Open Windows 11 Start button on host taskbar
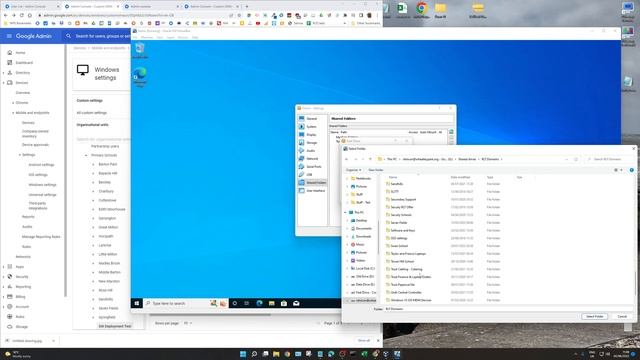This screenshot has height=360, width=640. (243, 354)
